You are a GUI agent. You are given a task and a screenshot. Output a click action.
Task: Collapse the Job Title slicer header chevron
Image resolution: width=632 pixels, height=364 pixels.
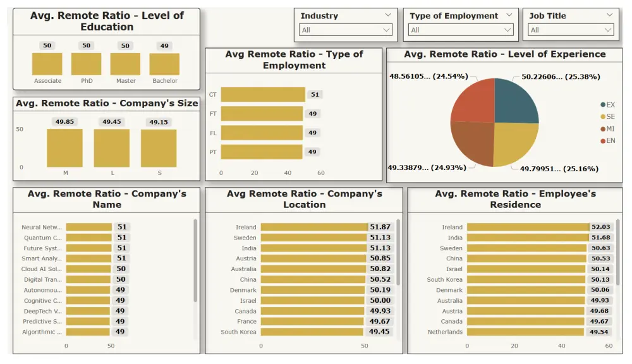(x=609, y=15)
